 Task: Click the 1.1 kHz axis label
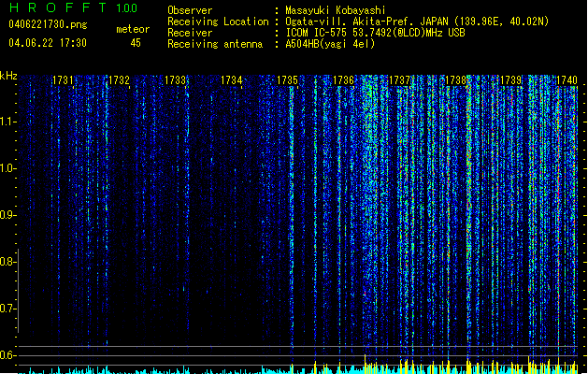coord(7,122)
